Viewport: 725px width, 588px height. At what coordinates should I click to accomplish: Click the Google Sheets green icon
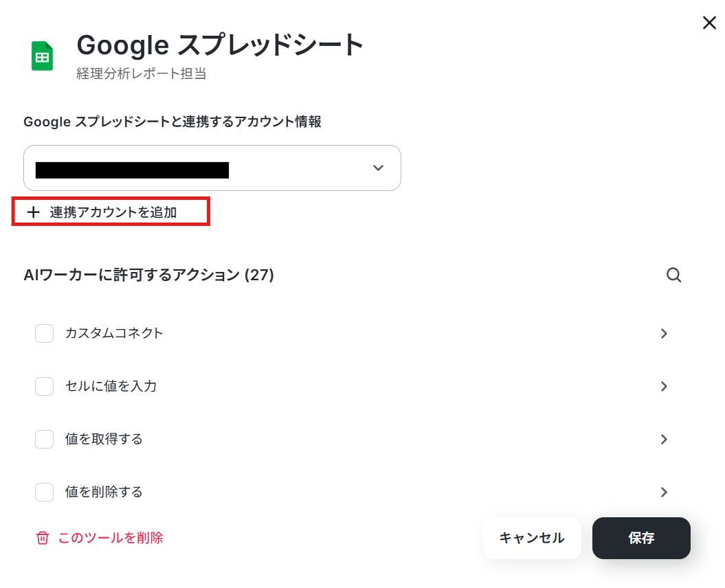click(42, 56)
